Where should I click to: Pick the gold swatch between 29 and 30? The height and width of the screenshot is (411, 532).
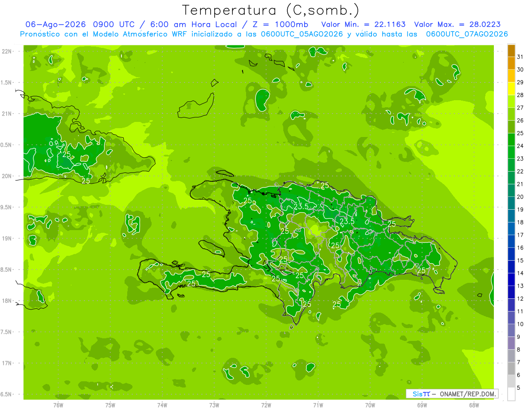click(x=511, y=76)
